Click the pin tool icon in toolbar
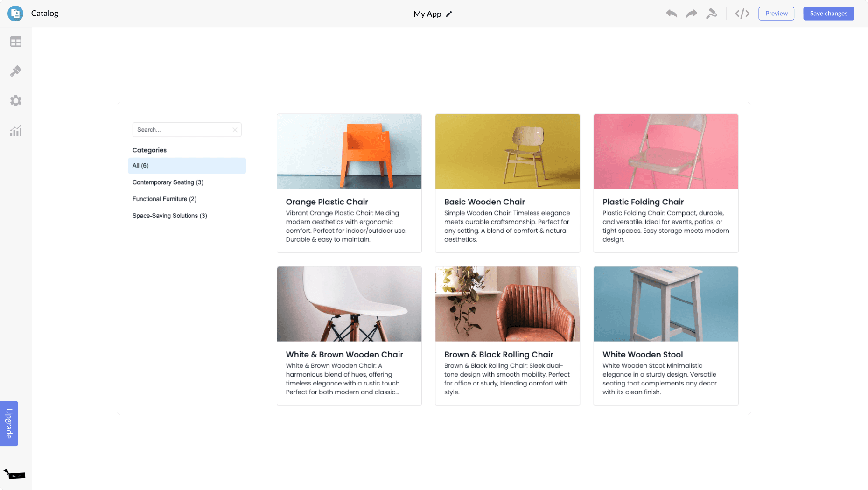Viewport: 868px width, 490px height. 711,14
